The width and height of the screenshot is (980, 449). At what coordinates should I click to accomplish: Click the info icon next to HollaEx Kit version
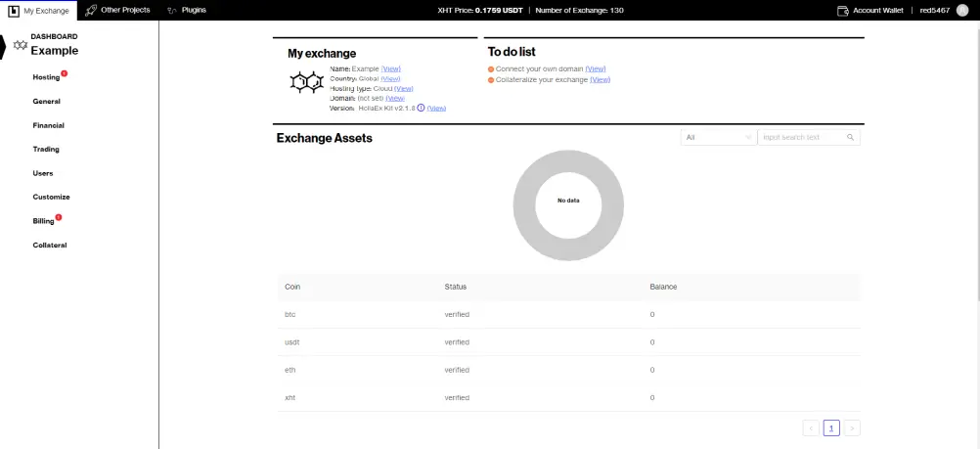click(x=421, y=108)
